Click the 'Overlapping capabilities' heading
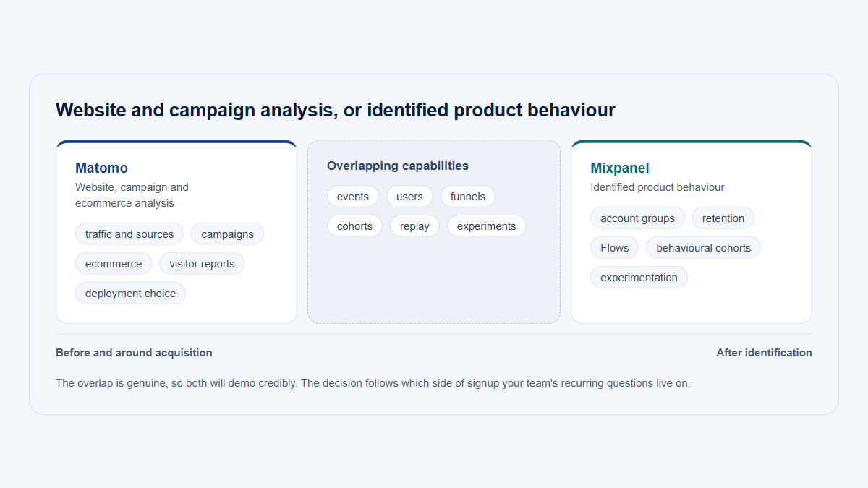This screenshot has width=868, height=488. [x=398, y=166]
